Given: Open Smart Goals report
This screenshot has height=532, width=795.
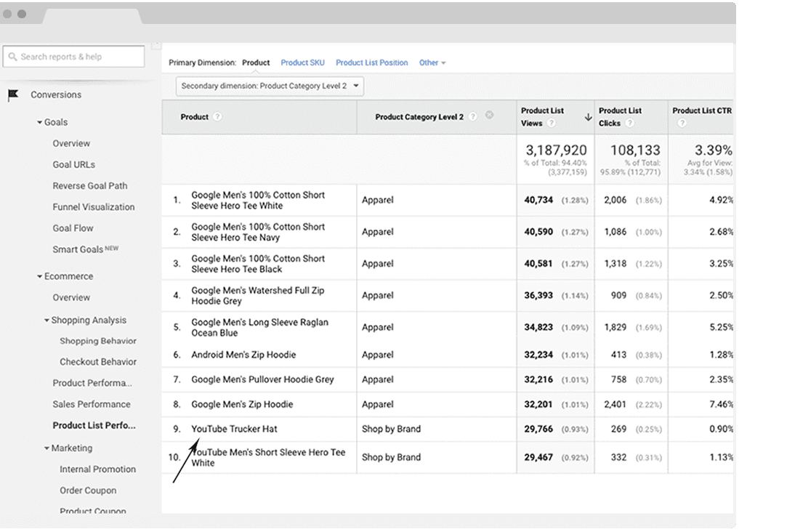Looking at the screenshot, I should (x=85, y=249).
